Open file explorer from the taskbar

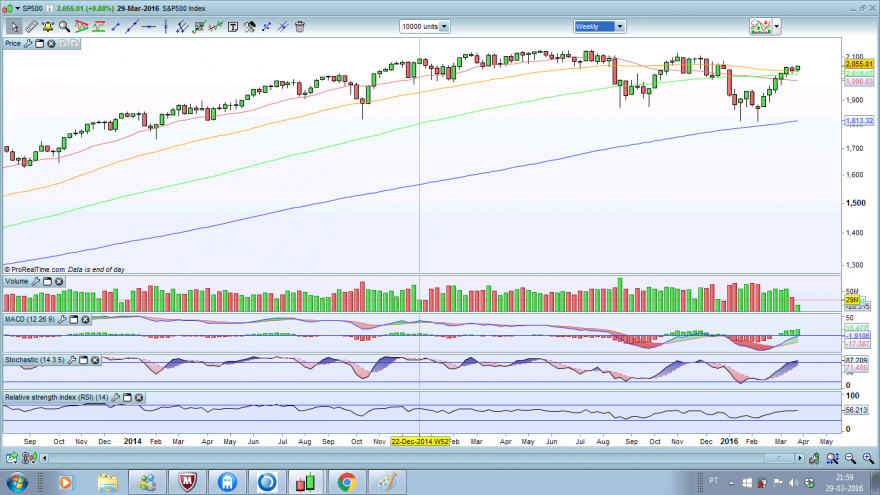pyautogui.click(x=107, y=482)
